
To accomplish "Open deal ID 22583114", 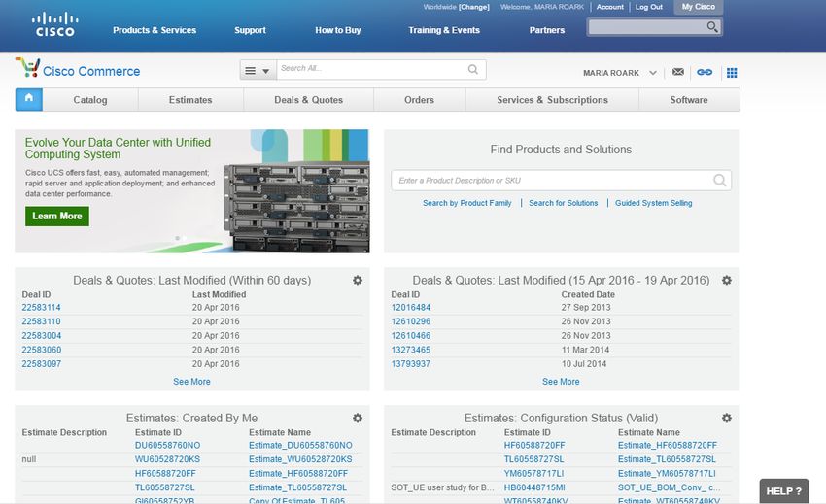I will 42,307.
